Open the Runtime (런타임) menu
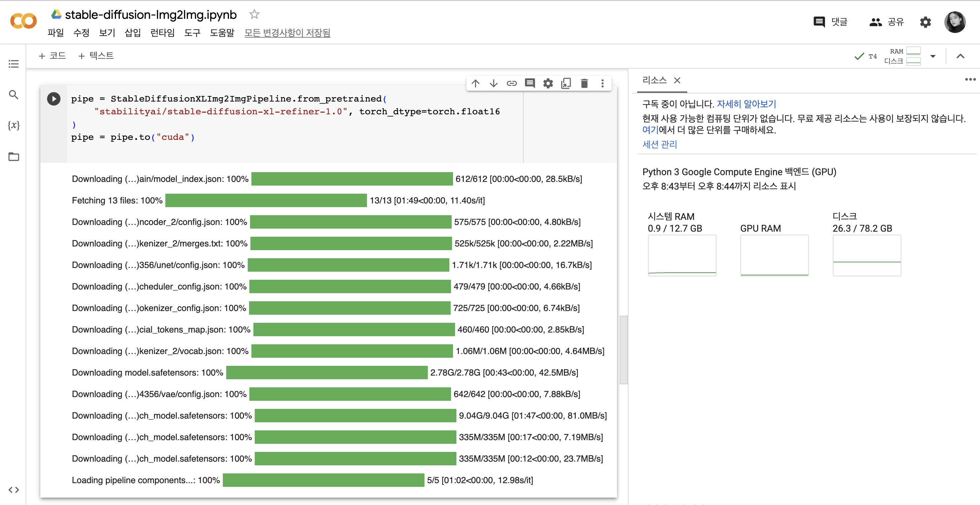Image resolution: width=980 pixels, height=505 pixels. click(162, 33)
